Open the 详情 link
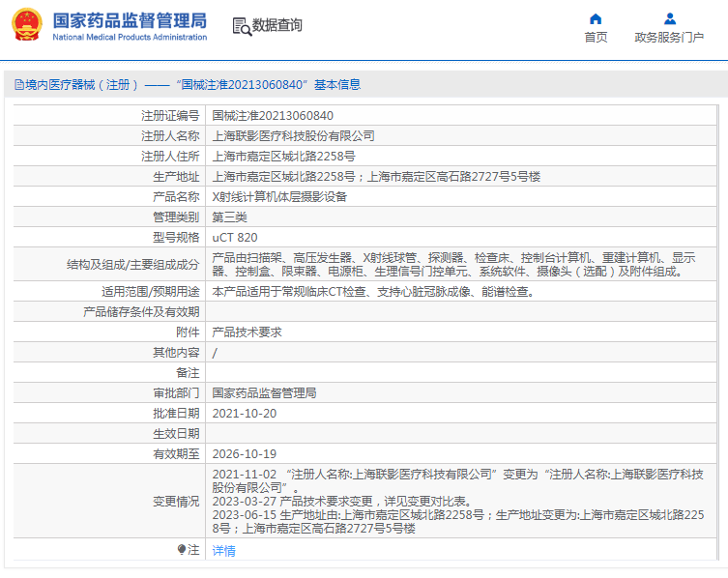728x578 pixels. [x=223, y=551]
